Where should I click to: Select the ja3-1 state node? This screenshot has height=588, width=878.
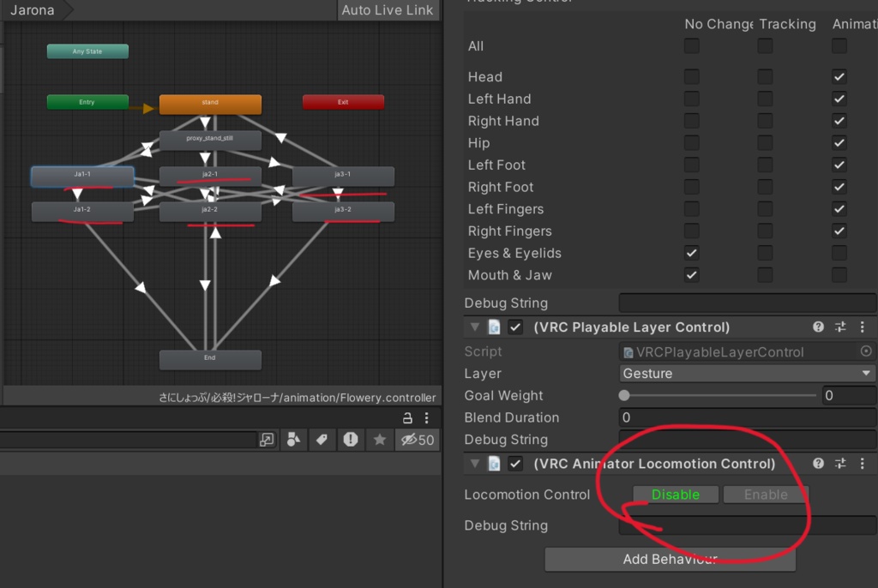(343, 177)
